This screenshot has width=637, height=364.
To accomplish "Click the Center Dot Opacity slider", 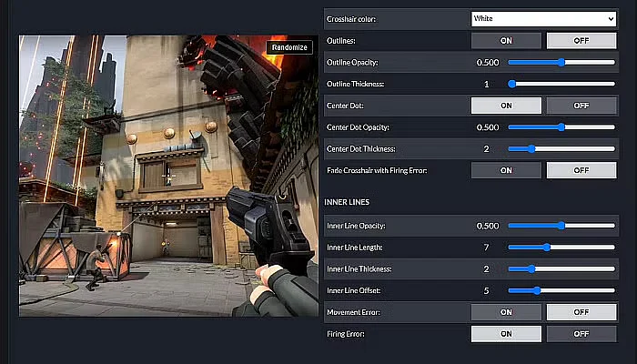I will pos(561,127).
